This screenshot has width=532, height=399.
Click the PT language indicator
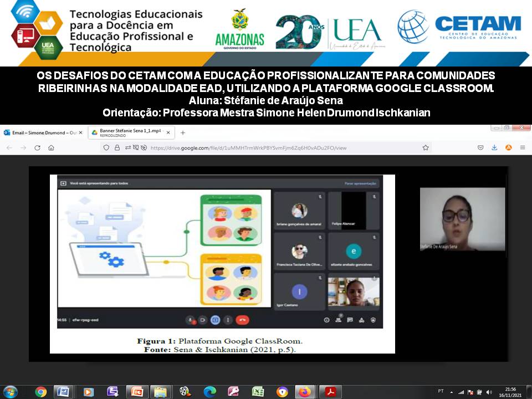click(441, 391)
